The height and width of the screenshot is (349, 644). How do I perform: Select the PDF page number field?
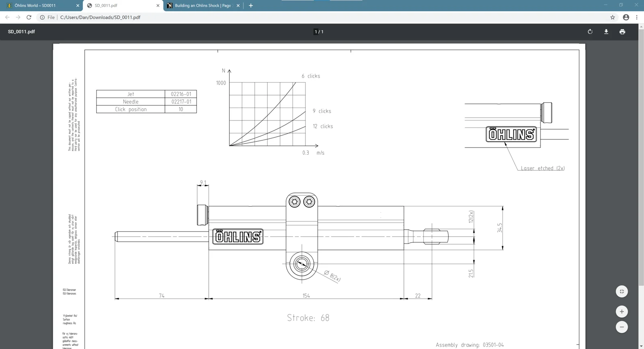click(x=316, y=32)
